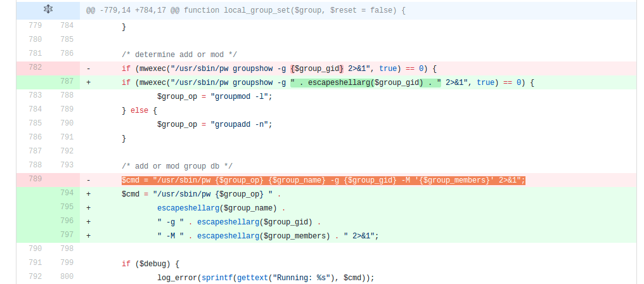Click the plus marker on line 795
The image size is (644, 284).
88,207
